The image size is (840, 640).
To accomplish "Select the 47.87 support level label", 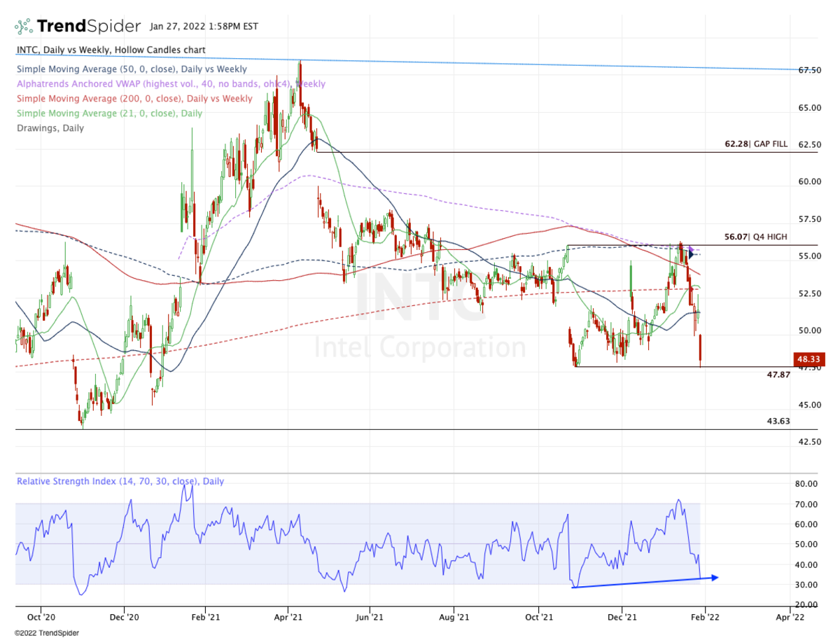I will click(778, 375).
